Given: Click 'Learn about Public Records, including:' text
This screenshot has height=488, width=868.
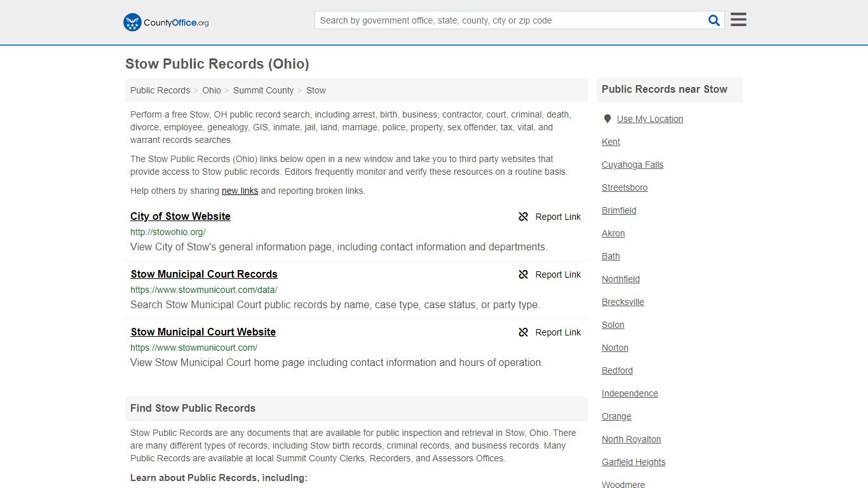Looking at the screenshot, I should (x=219, y=478).
